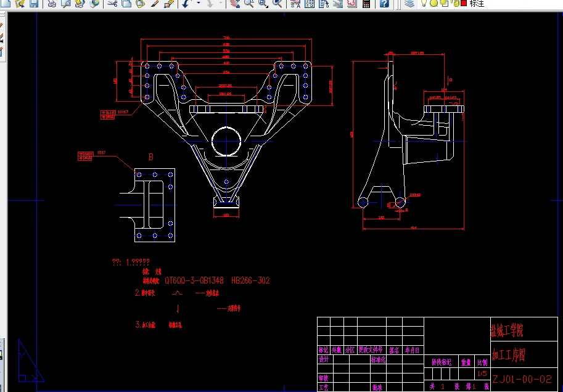
Task: Toggle freeze sun icon for 标注 layer
Action: pyautogui.click(x=434, y=4)
